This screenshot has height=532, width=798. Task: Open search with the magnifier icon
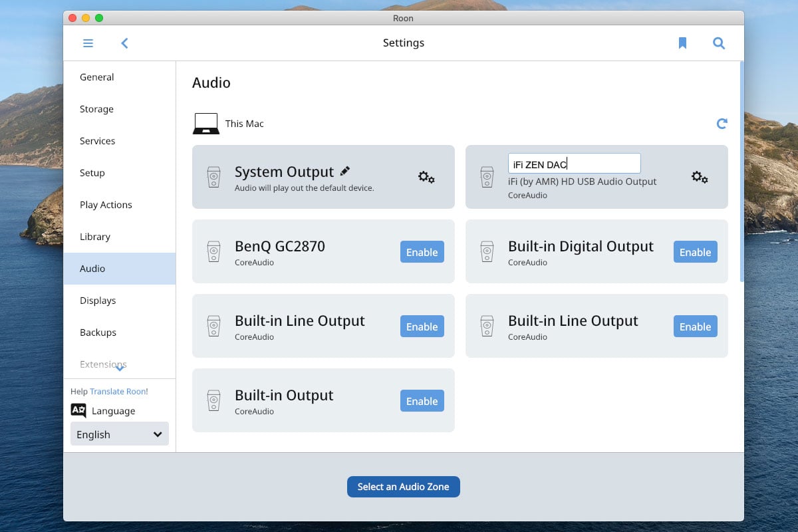(719, 43)
